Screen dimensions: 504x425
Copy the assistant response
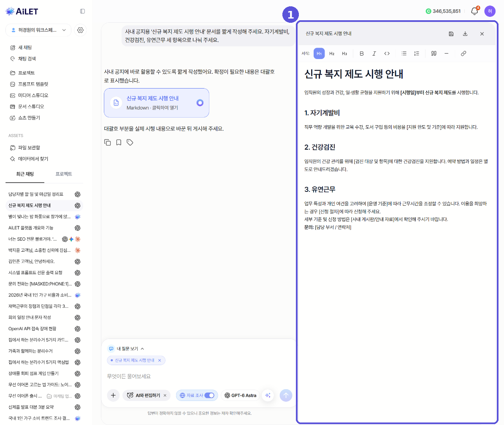pyautogui.click(x=107, y=143)
